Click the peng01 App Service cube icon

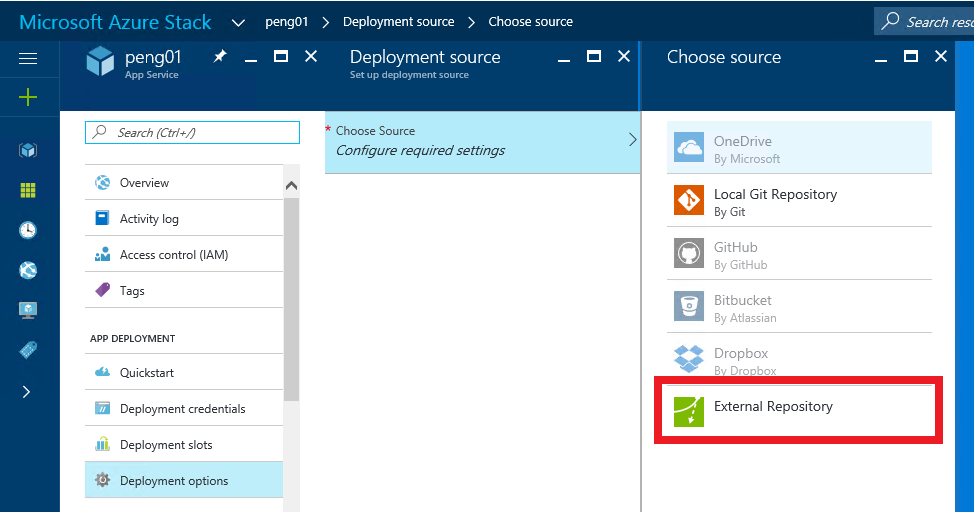(100, 61)
